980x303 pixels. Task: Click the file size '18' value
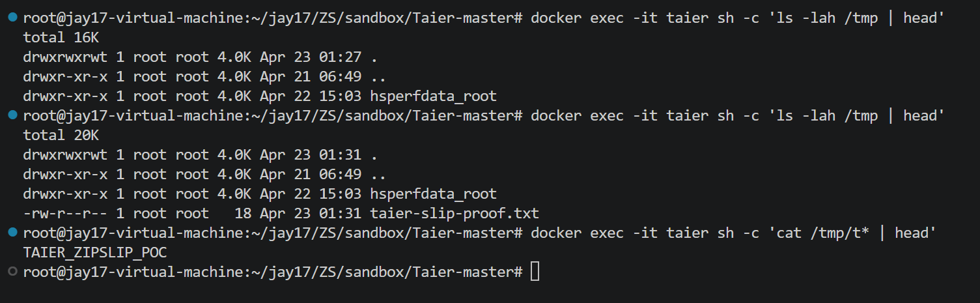[243, 214]
